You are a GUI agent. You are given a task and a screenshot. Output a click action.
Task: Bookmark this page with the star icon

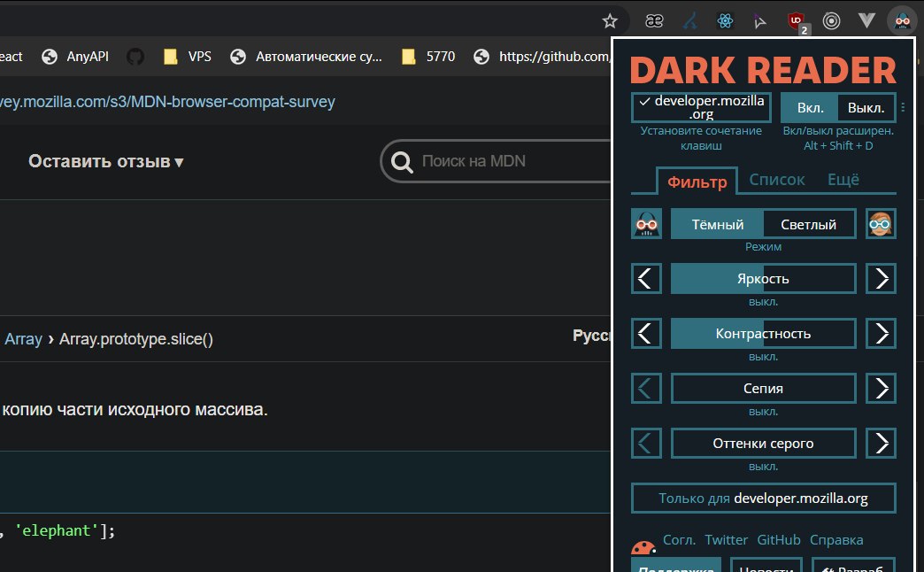coord(610,21)
